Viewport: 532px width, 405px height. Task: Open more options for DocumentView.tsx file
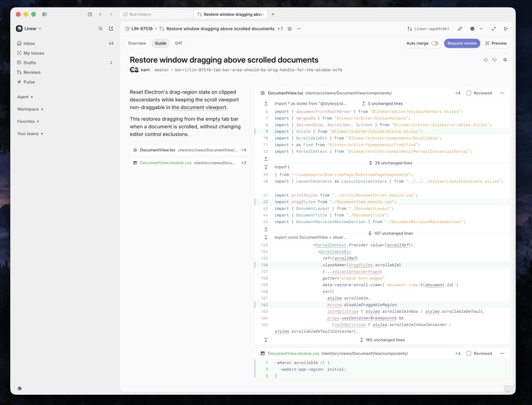pos(502,93)
